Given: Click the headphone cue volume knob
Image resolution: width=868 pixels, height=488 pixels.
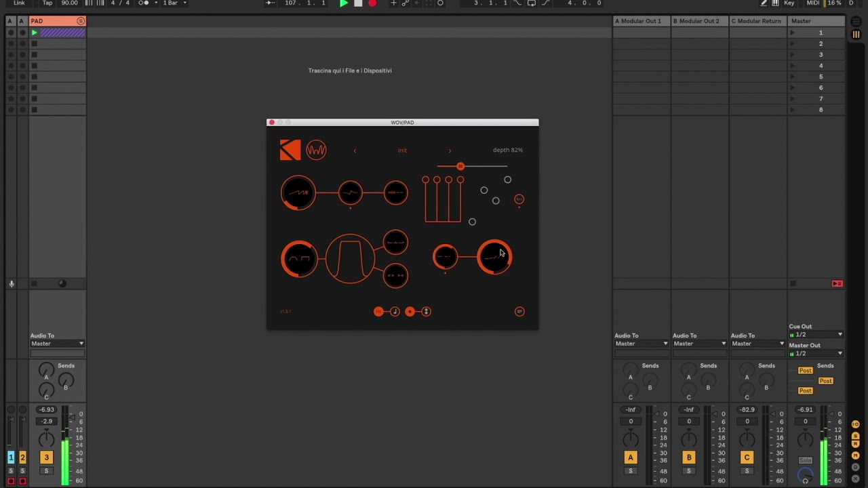Looking at the screenshot, I should pyautogui.click(x=806, y=476).
